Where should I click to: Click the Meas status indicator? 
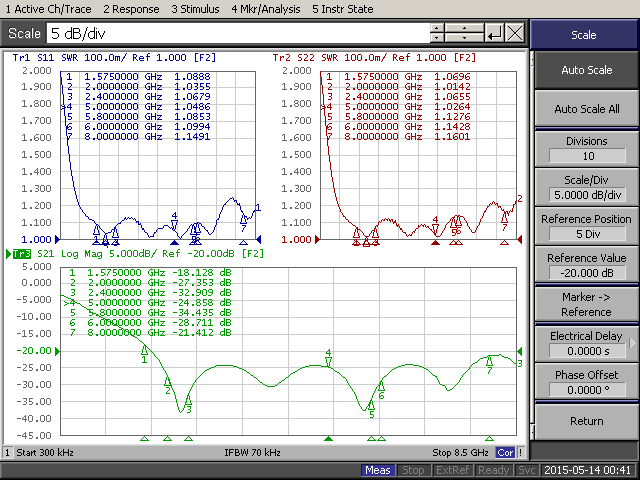tap(378, 470)
